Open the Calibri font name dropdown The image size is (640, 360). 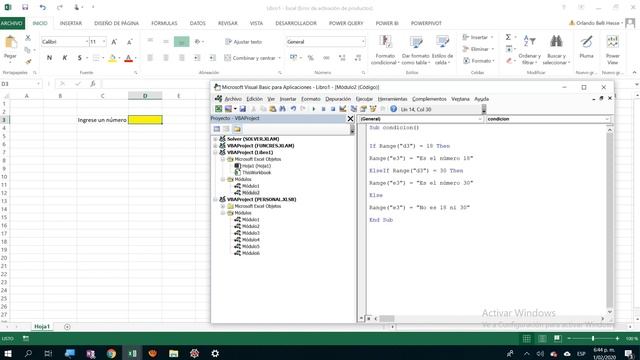pyautogui.click(x=87, y=42)
